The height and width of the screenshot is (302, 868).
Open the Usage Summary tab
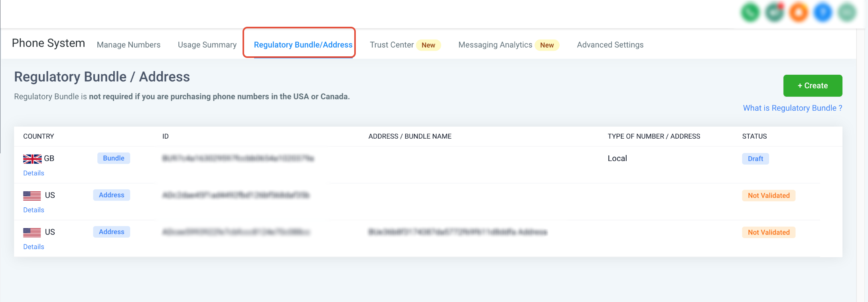[x=207, y=45]
